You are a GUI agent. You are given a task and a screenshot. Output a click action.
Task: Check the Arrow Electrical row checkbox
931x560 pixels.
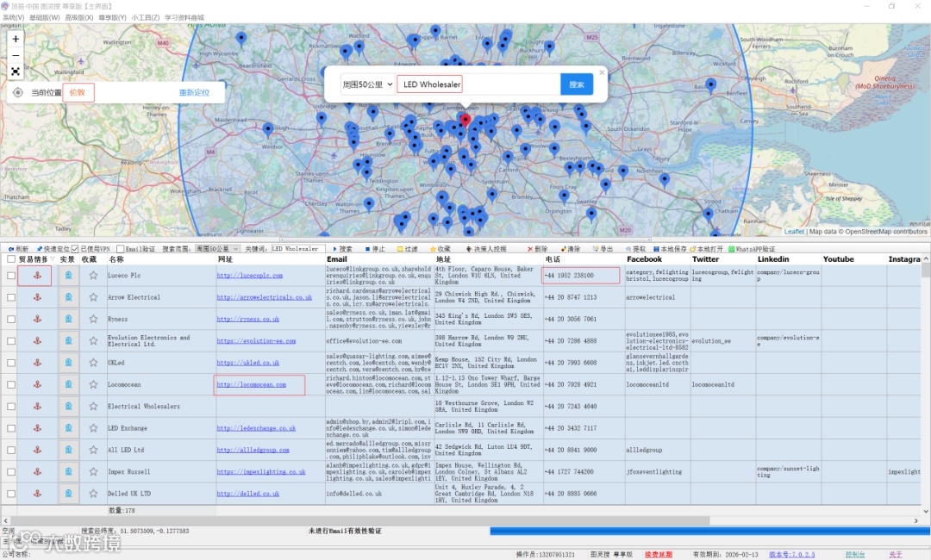click(11, 297)
